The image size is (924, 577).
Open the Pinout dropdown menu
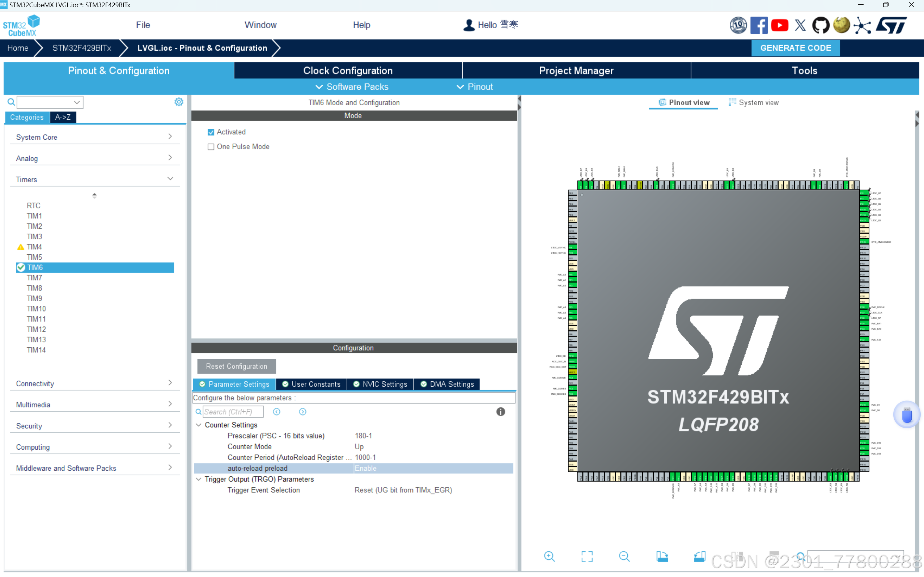[x=474, y=86]
